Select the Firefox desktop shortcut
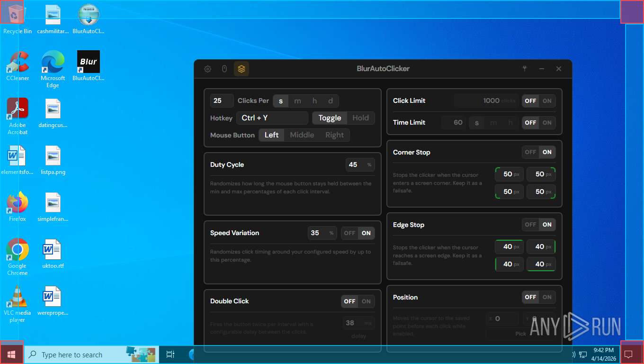The height and width of the screenshot is (364, 644). point(18,207)
